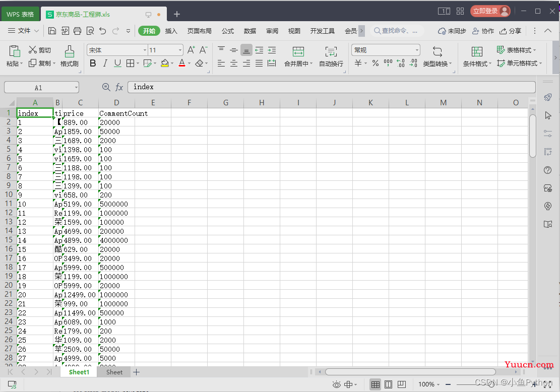Click the Save icon in quick toolbar
560x392 pixels.
click(x=52, y=31)
